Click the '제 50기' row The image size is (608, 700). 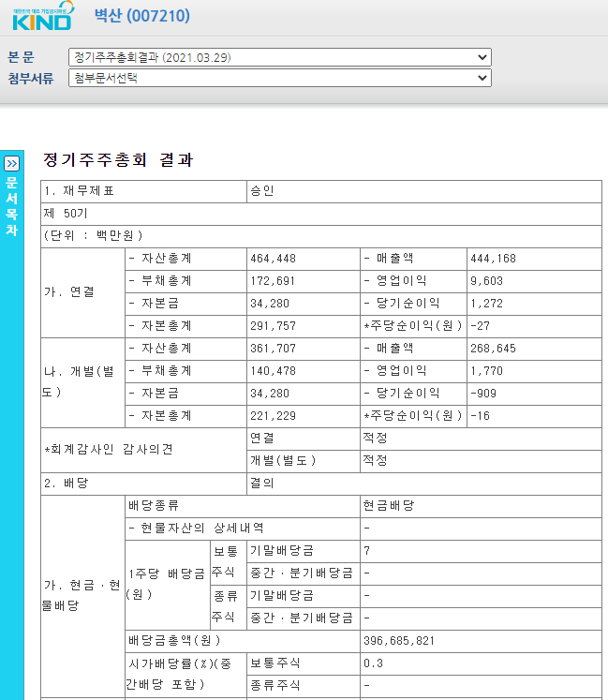point(321,214)
